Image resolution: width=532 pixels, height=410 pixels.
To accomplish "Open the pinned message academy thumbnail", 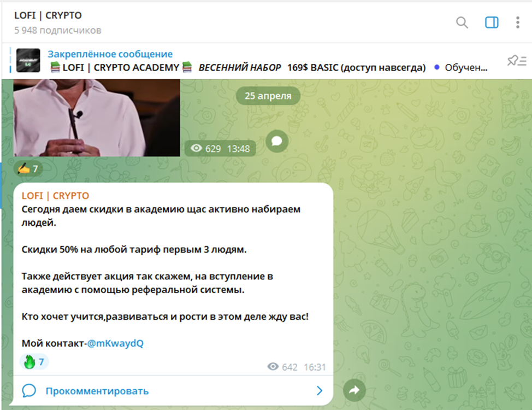I will (28, 61).
